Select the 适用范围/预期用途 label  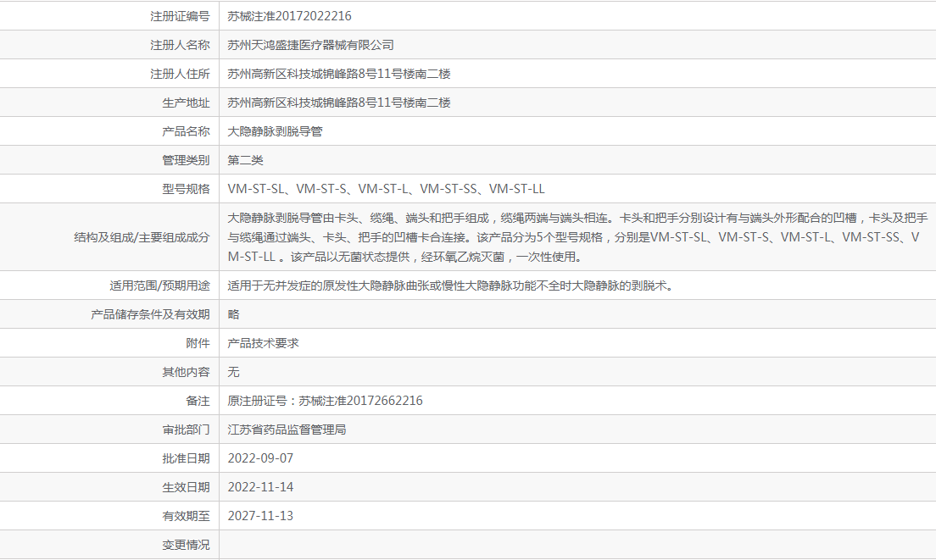[x=159, y=286]
